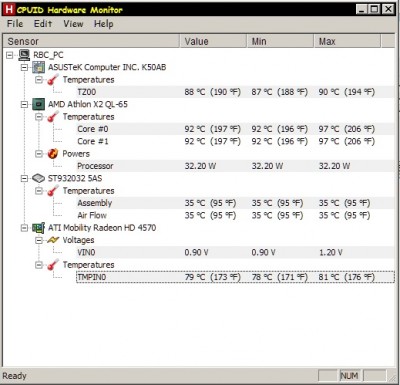This screenshot has width=400, height=385.
Task: Click the thermometer icon under AMD Athlon
Action: pos(53,117)
